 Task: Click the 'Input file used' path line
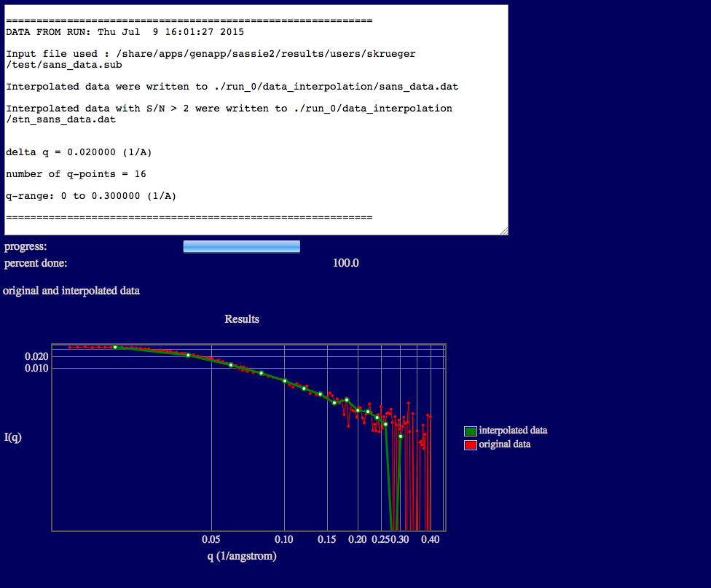click(x=211, y=54)
